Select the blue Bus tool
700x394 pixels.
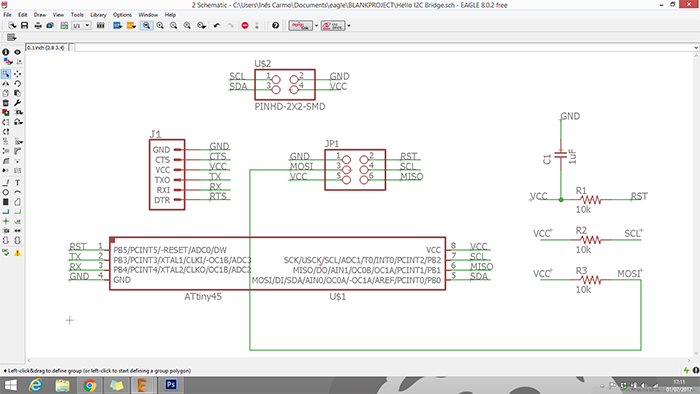6,212
